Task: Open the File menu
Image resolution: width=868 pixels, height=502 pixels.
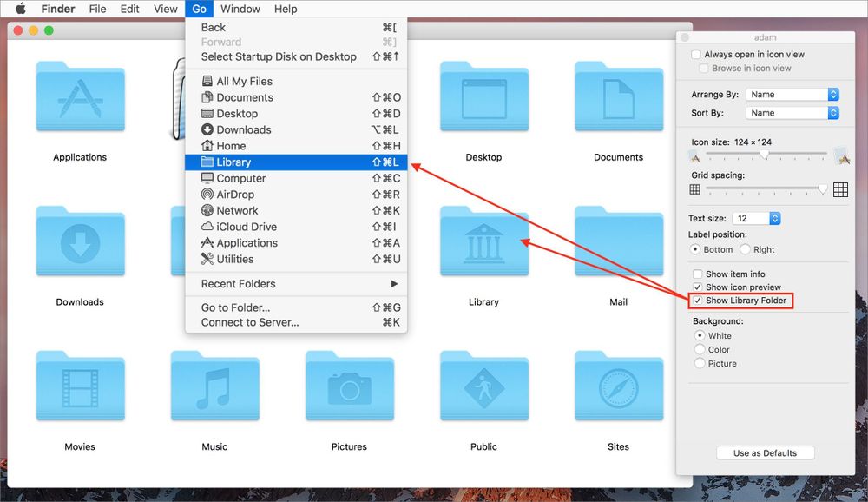Action: coord(97,9)
